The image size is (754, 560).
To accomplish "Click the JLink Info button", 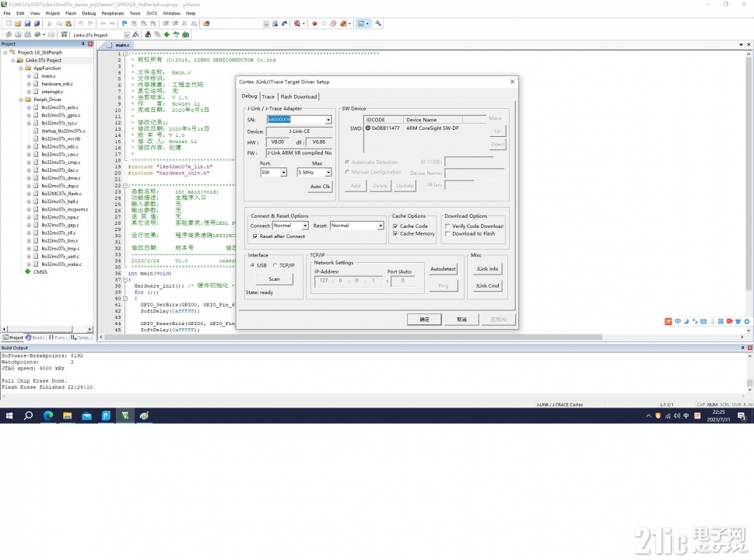I will point(487,269).
